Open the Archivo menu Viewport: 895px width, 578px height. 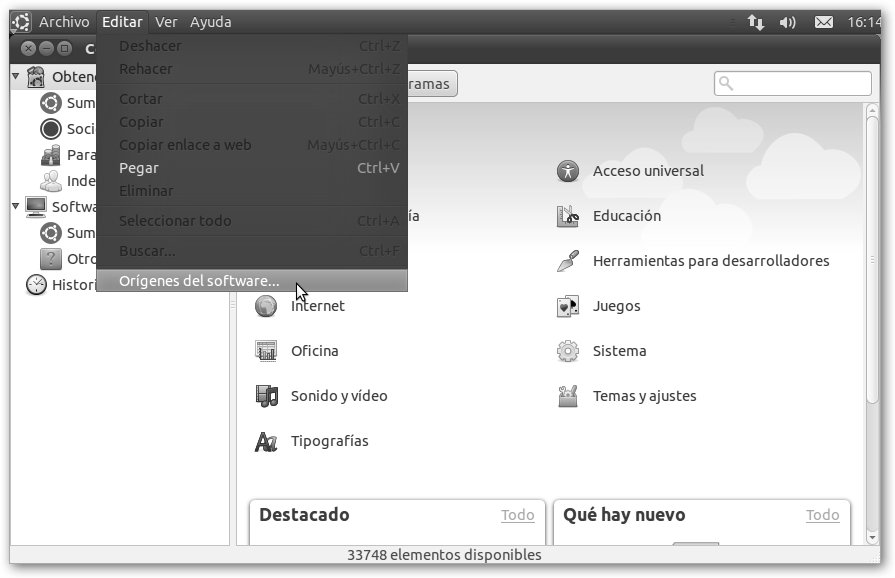coord(64,22)
